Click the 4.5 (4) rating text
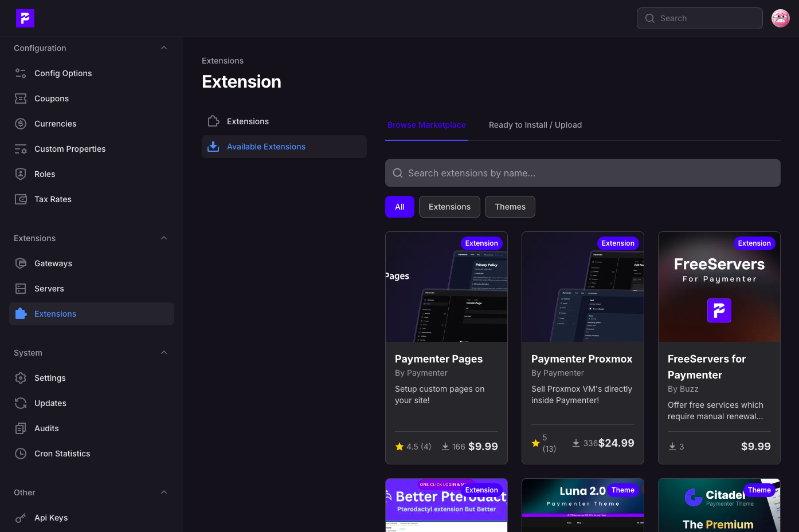This screenshot has height=532, width=799. 418,447
